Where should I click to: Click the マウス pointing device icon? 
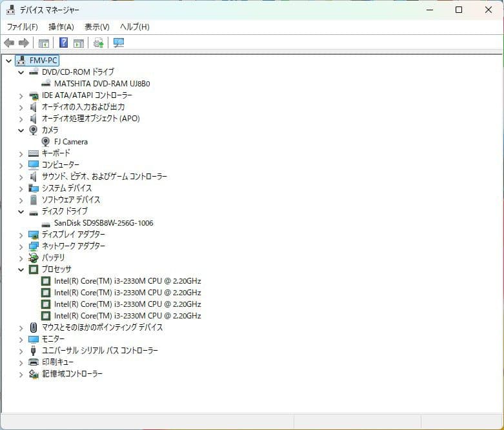(x=34, y=327)
